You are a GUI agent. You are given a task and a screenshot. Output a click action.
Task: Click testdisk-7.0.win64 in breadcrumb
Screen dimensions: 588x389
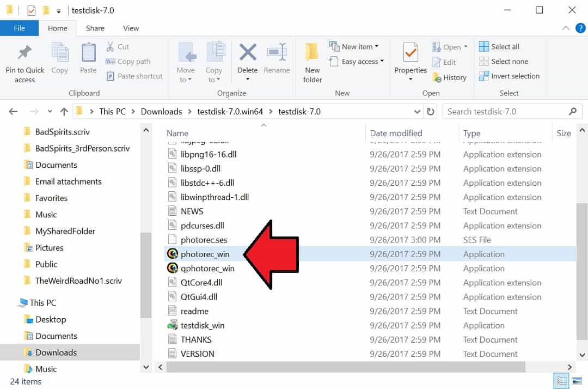[x=230, y=111]
